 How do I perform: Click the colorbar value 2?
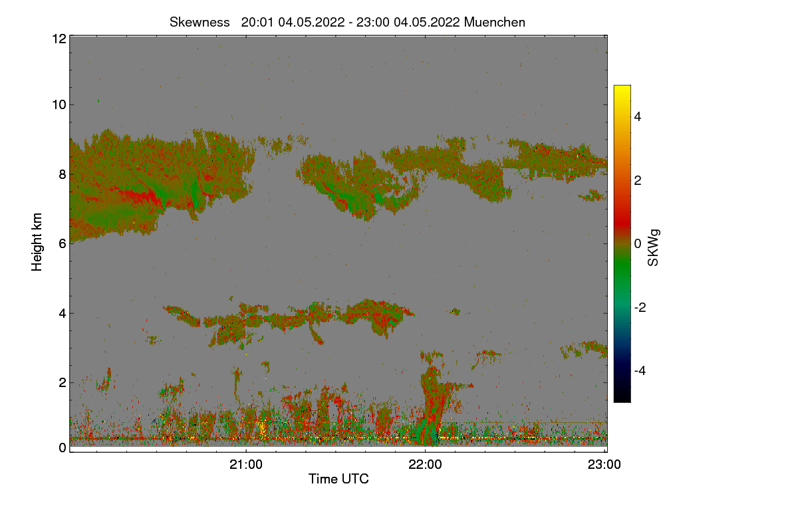coord(638,180)
